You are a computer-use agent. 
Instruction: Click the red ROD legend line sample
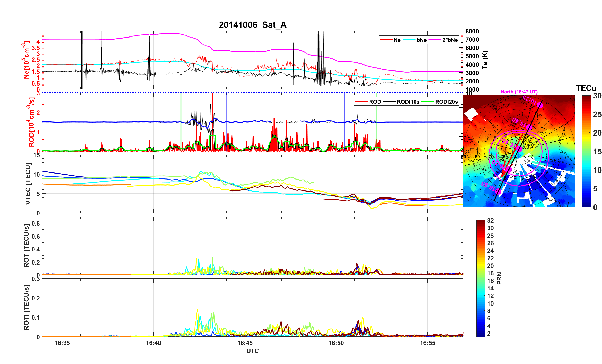pyautogui.click(x=362, y=102)
